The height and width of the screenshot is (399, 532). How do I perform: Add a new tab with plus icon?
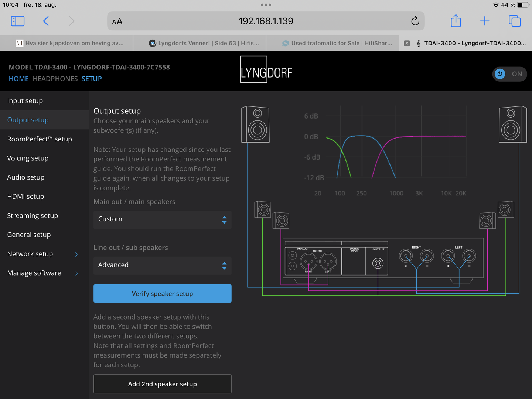coord(485,21)
